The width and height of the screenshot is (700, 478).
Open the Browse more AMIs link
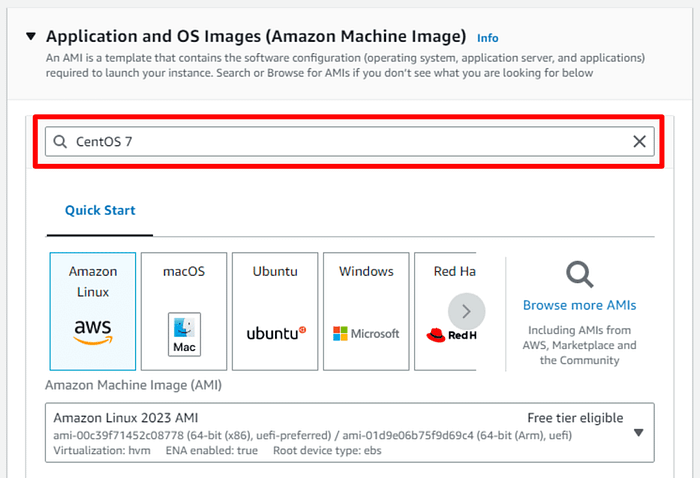579,305
